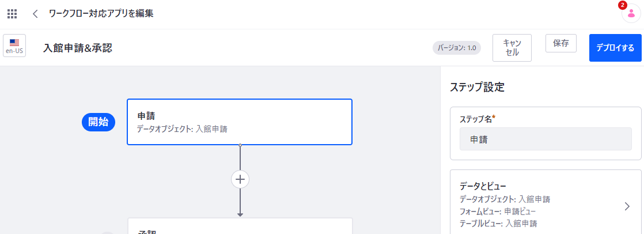This screenshot has width=644, height=234.
Task: Open the applications grid menu icon
Action: [x=12, y=14]
